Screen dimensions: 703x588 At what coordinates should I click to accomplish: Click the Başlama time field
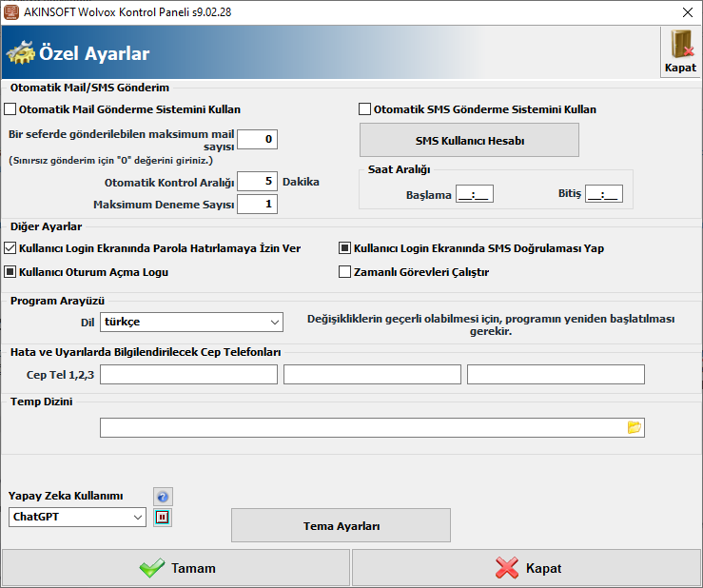475,194
